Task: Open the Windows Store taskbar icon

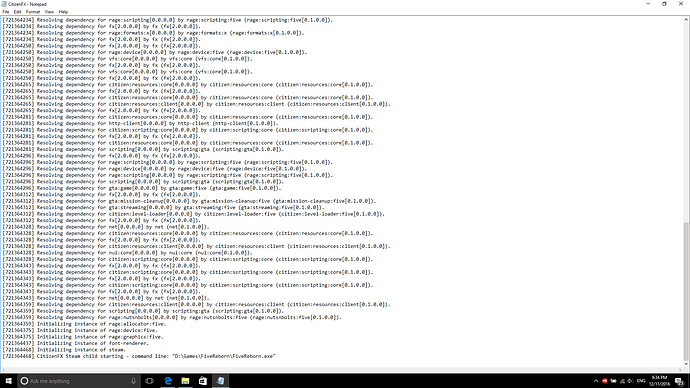Action: [202, 381]
